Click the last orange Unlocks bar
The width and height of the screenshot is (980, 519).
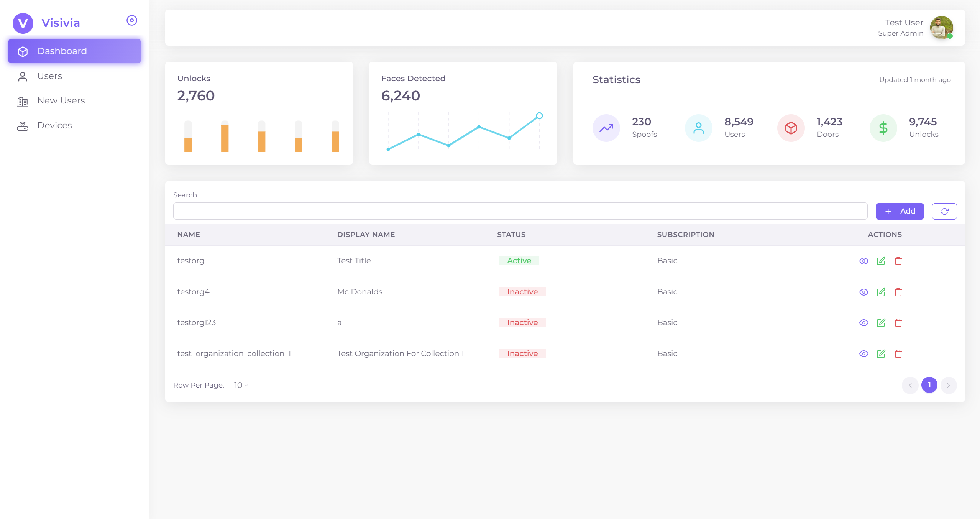pos(335,141)
